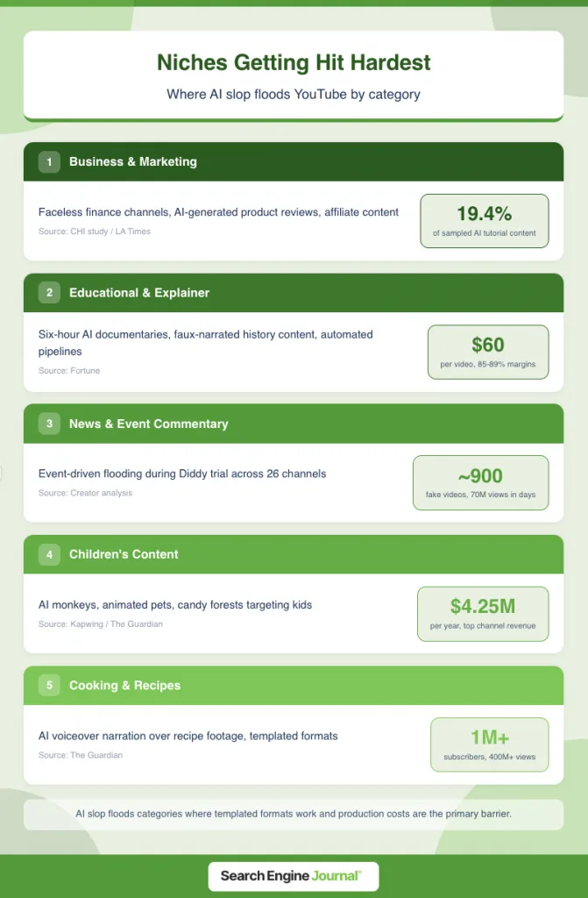Click the number 1 badge beside Business & Marketing
588x898 pixels.
tap(49, 161)
